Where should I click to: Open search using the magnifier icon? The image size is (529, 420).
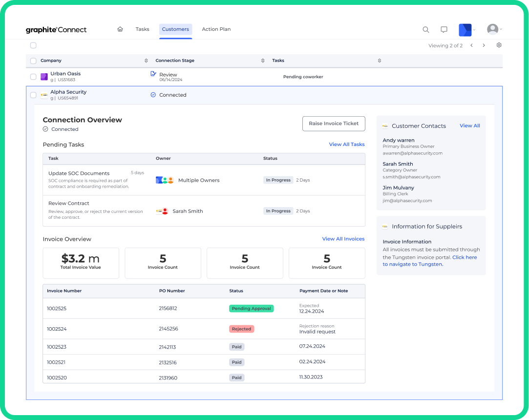tap(426, 30)
